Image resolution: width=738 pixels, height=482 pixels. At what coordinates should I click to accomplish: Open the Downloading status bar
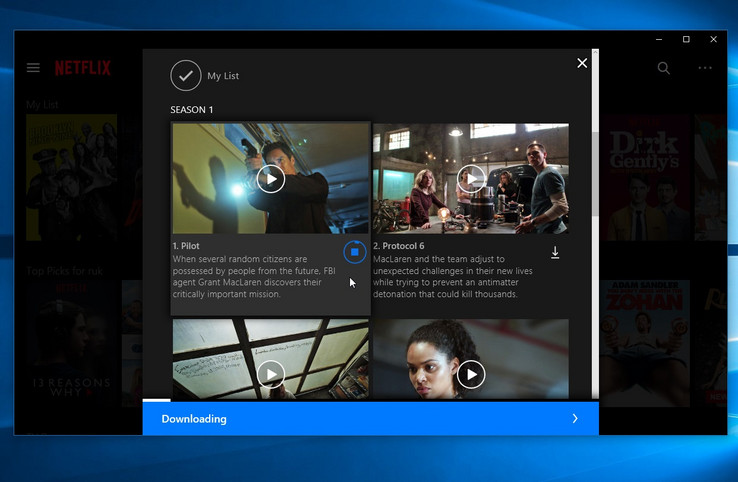[x=370, y=418]
